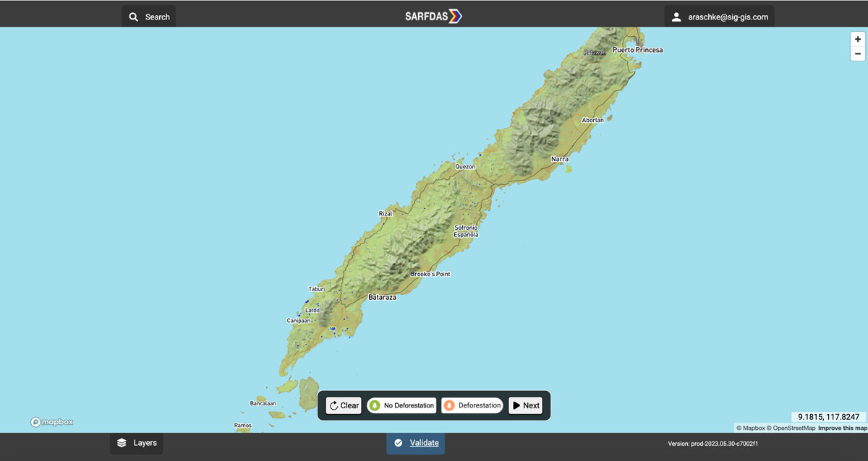This screenshot has width=868, height=461.
Task: Click the Clear refresh icon
Action: 333,405
